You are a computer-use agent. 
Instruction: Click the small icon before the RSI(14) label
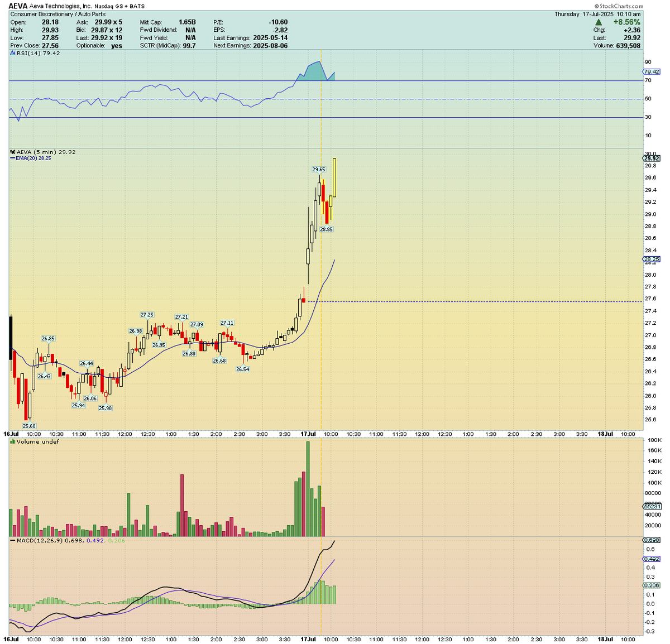coord(12,53)
